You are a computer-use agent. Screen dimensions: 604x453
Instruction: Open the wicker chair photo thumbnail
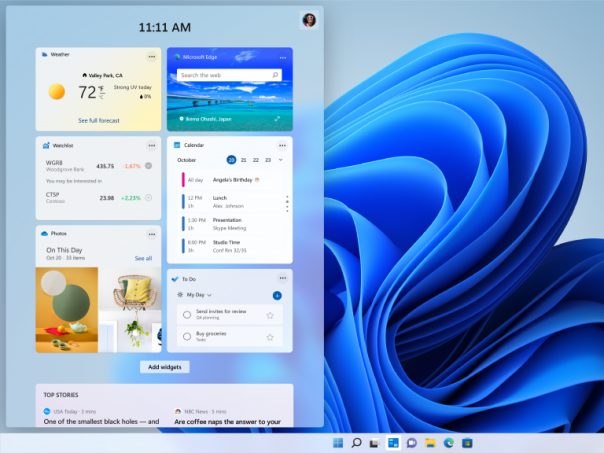tap(130, 310)
